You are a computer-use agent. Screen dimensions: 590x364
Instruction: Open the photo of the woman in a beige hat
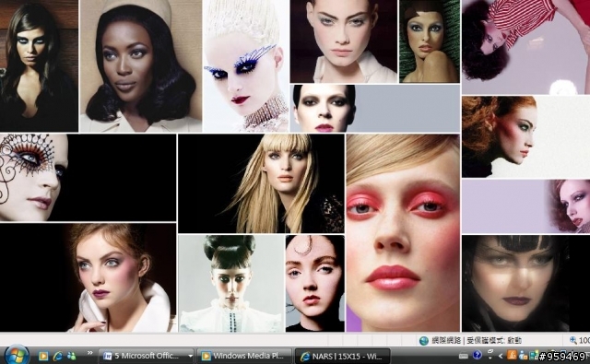[x=141, y=65]
